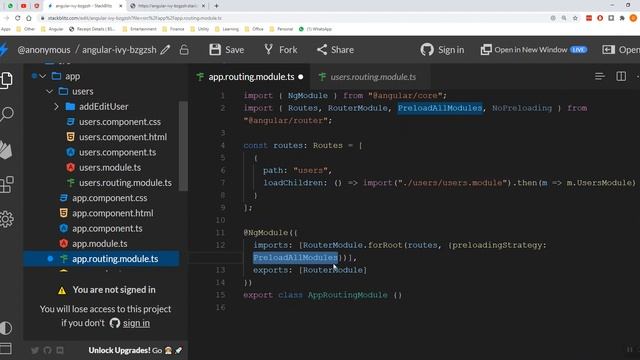This screenshot has height=360, width=640.
Task: Open app.component.html file
Action: [113, 213]
